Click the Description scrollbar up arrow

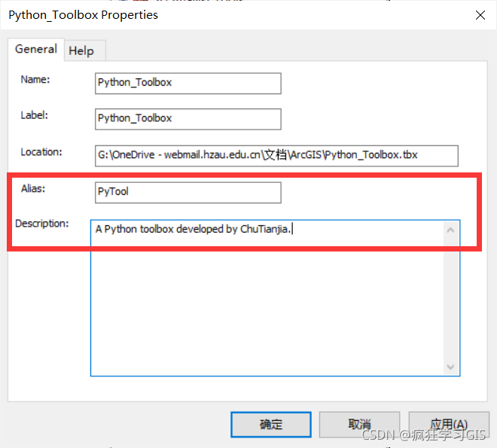click(x=451, y=230)
